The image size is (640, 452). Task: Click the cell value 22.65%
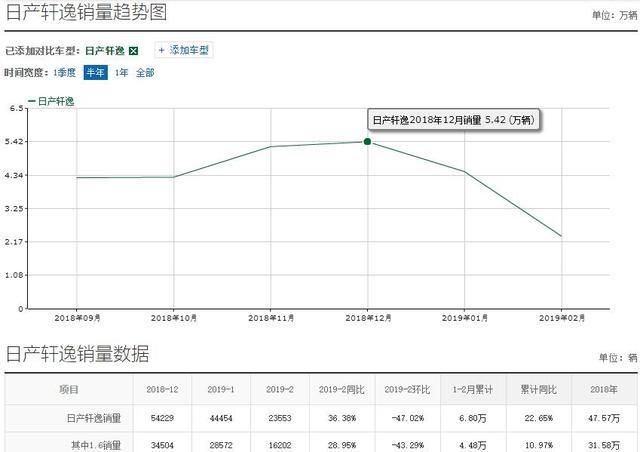pos(538,418)
